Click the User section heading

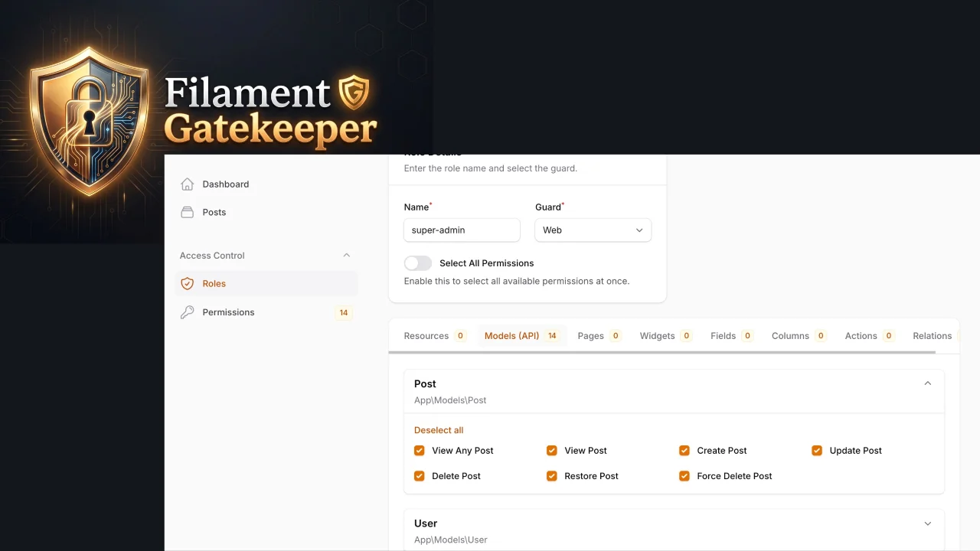[x=426, y=523]
